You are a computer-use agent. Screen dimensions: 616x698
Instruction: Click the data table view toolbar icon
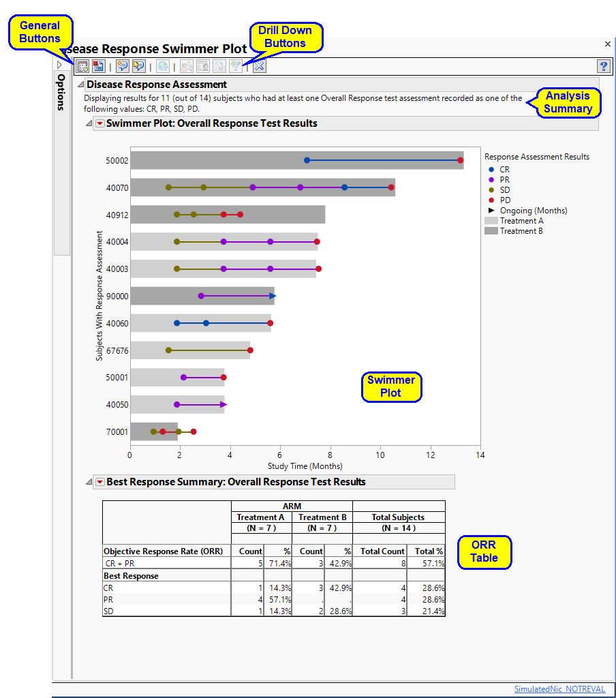click(82, 66)
